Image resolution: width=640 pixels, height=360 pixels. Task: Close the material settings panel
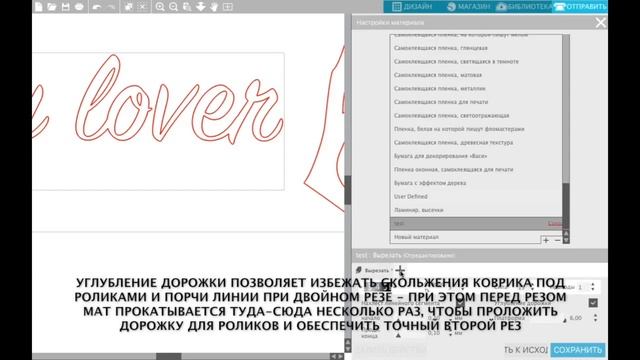click(x=600, y=23)
